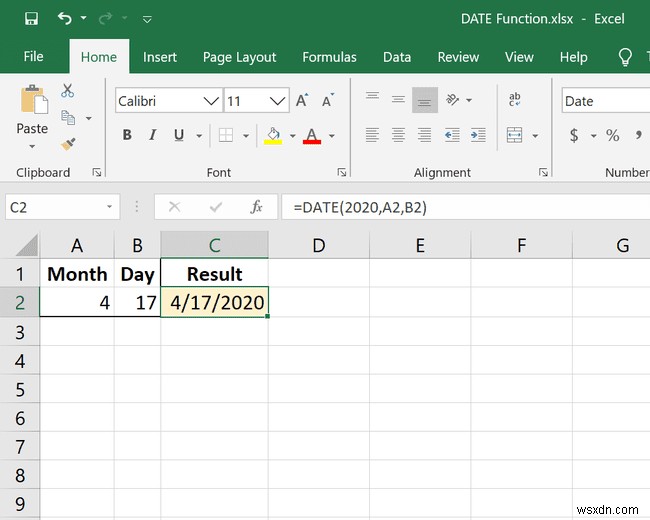Apply the yellow Fill Color bucket

pyautogui.click(x=273, y=136)
